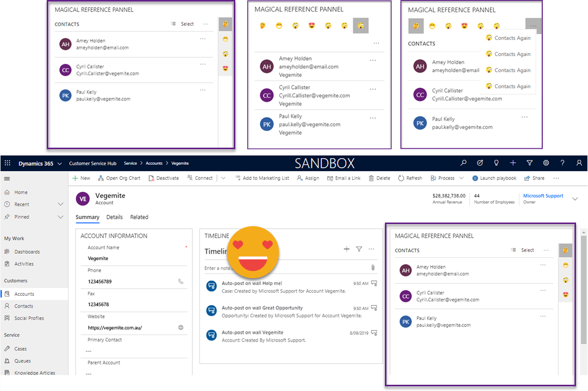588x391 pixels.
Task: Click Add to Marketing List command
Action: (x=262, y=178)
